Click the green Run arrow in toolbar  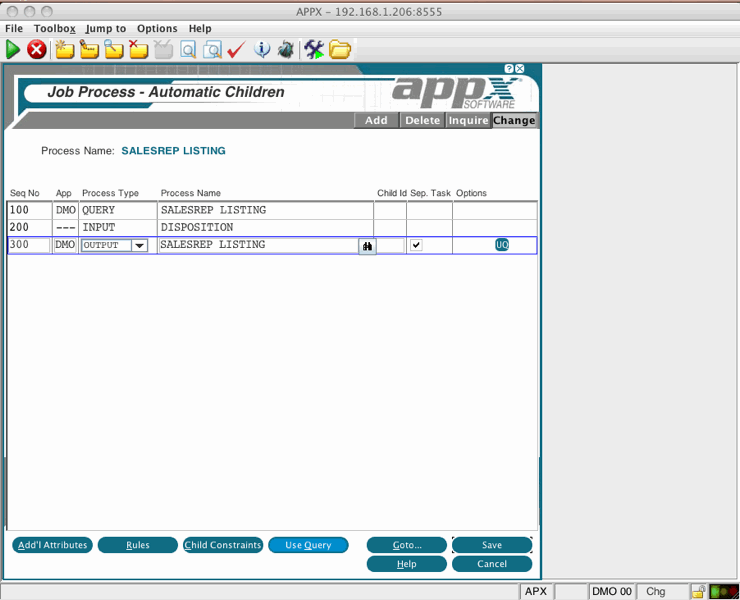(x=13, y=49)
